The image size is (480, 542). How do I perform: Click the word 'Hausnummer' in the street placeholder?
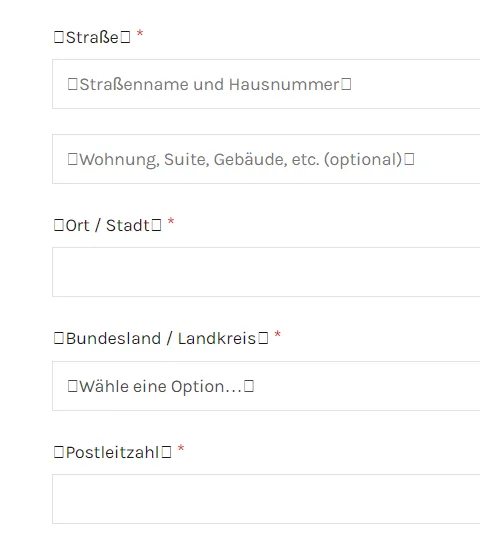point(284,85)
